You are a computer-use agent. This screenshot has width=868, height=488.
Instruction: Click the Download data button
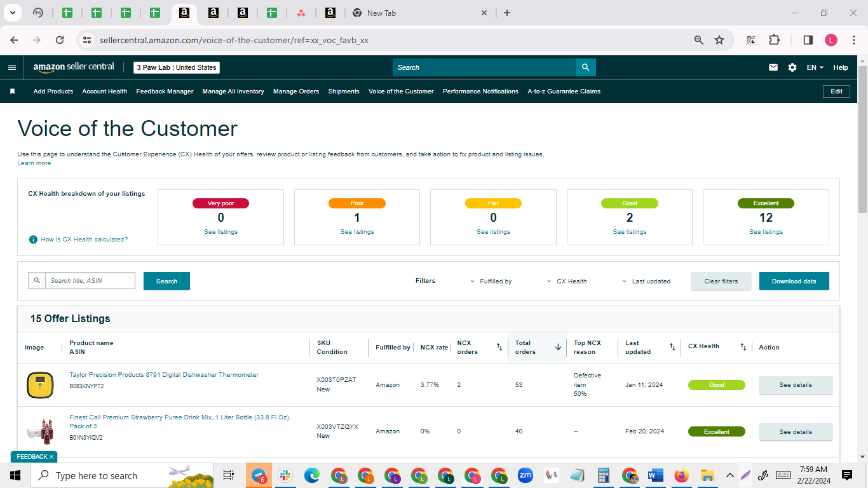tap(794, 281)
